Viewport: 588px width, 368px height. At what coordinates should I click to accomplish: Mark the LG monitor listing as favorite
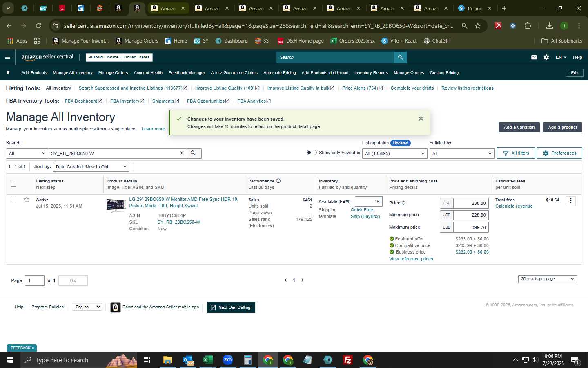tap(27, 200)
